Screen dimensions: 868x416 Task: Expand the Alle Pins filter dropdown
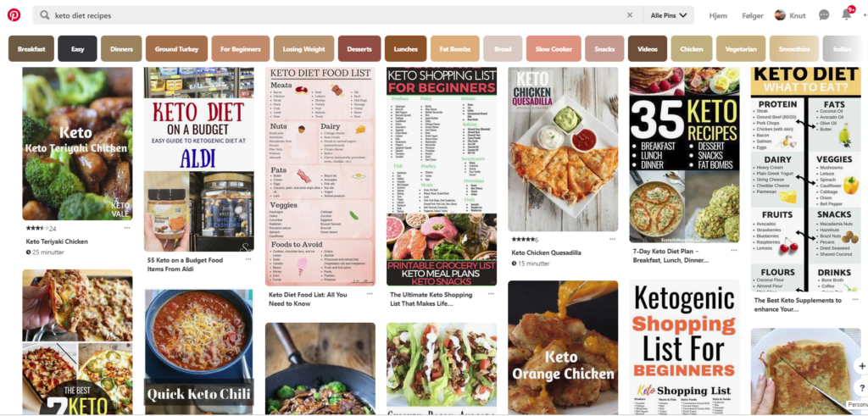(668, 15)
